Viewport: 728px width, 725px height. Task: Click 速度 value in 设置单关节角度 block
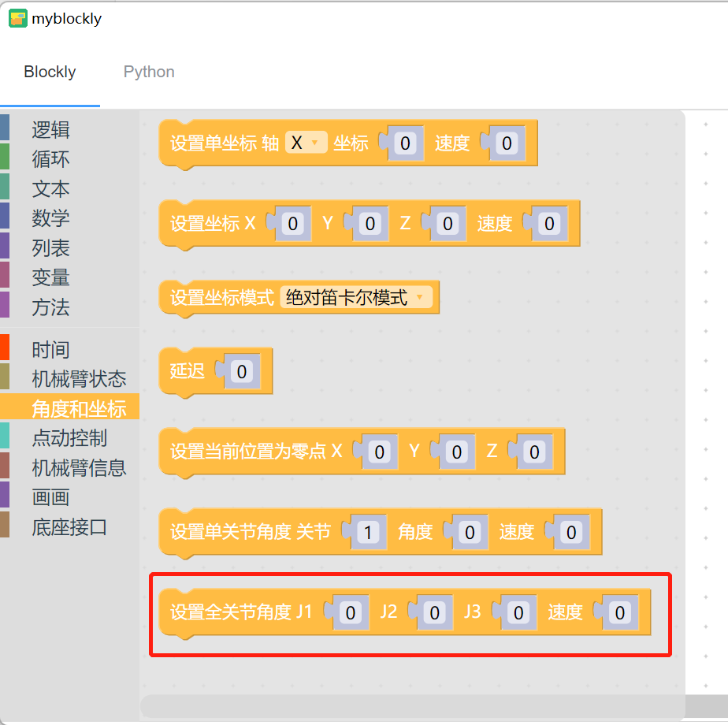571,532
